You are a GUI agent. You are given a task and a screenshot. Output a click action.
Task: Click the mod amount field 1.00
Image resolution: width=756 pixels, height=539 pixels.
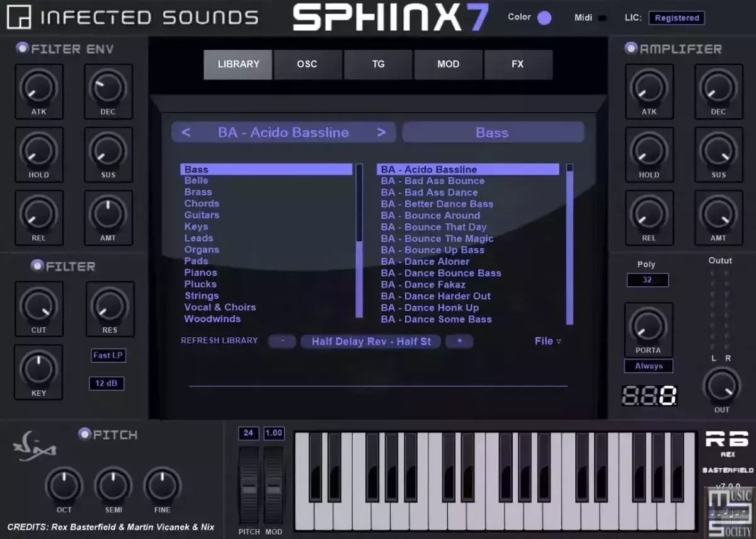pyautogui.click(x=273, y=433)
